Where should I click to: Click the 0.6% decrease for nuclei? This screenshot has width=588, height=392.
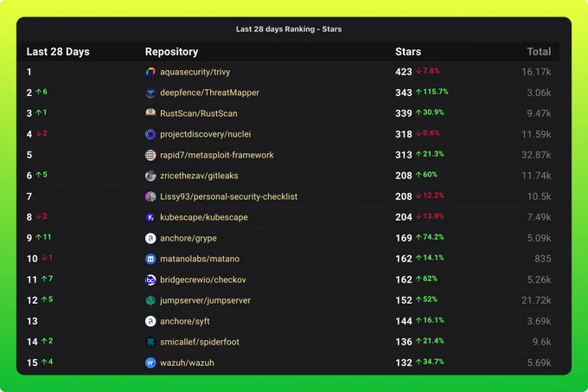[427, 133]
